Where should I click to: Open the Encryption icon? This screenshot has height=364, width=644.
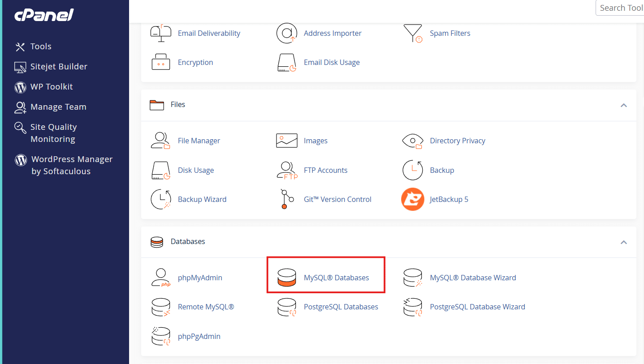161,63
